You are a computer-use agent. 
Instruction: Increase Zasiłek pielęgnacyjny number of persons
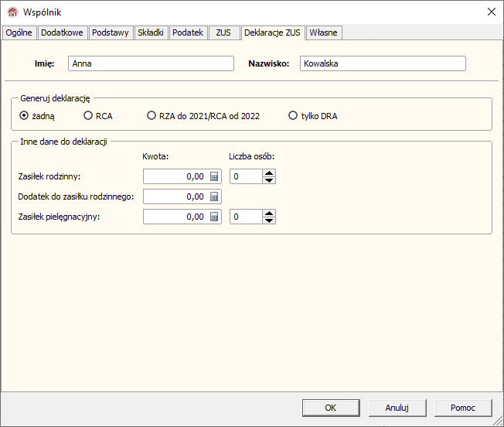(x=269, y=213)
